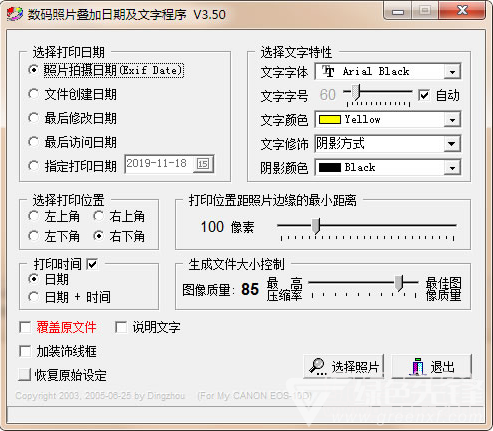
Task: Click the magnifier icon on 选择照片 button
Action: [x=317, y=366]
